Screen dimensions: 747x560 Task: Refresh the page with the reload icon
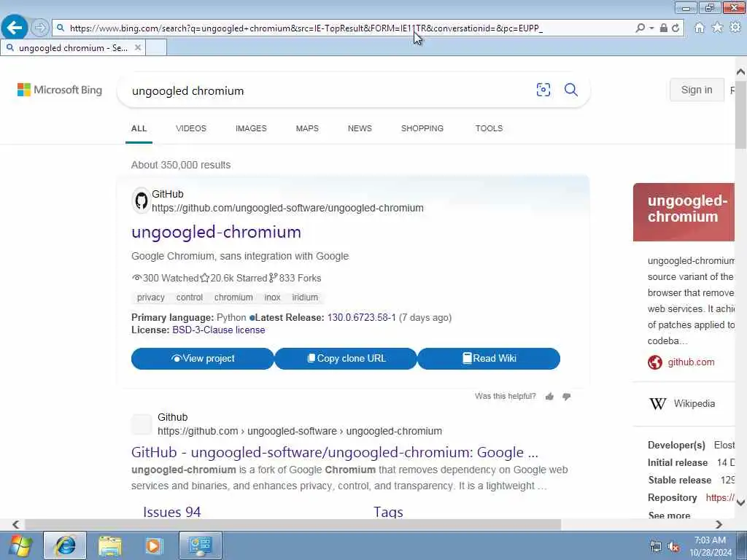click(x=675, y=28)
